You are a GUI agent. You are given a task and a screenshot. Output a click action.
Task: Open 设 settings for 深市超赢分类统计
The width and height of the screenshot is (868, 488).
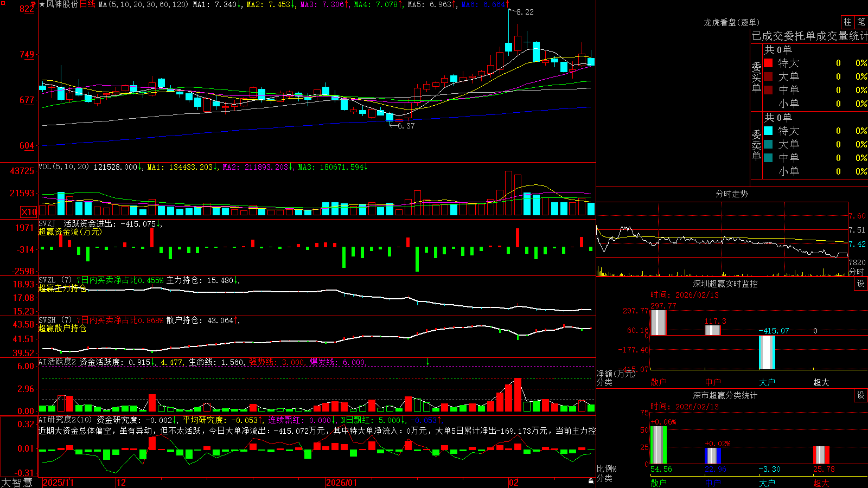point(861,395)
